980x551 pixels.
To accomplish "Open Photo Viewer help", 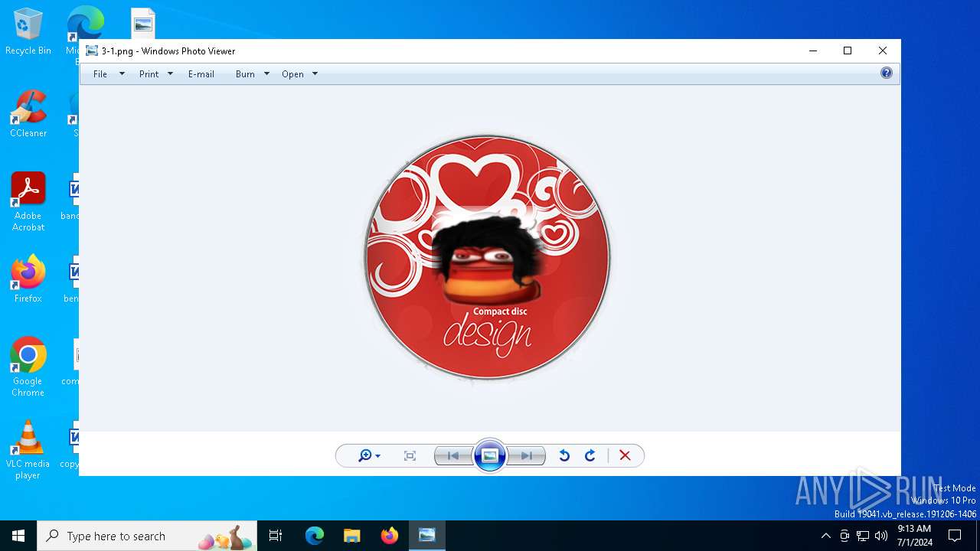I will [887, 73].
